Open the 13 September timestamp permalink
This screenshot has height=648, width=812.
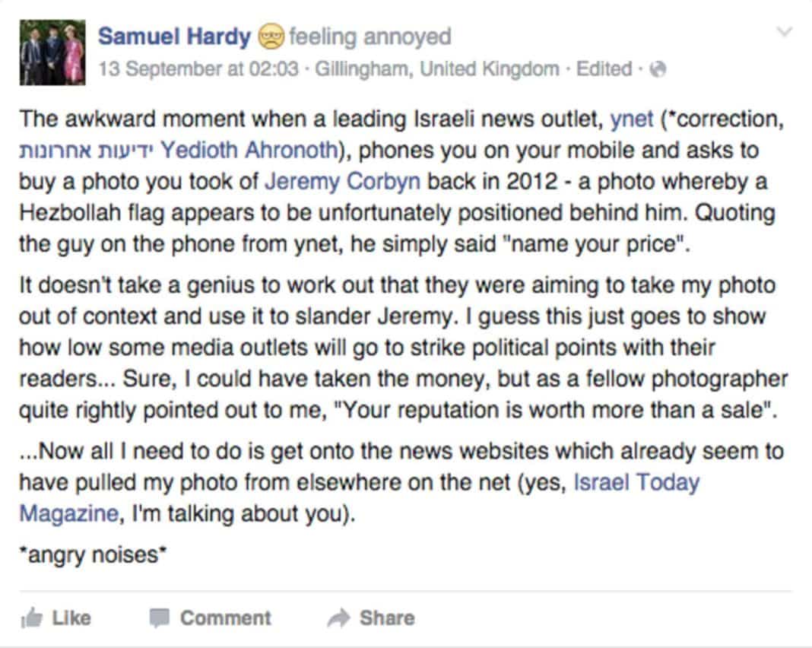(198, 69)
